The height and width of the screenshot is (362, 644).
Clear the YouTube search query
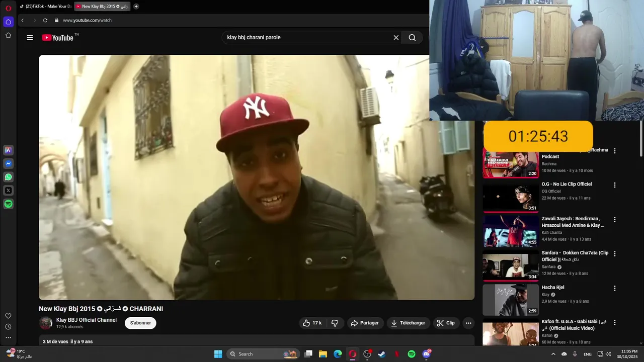pos(396,38)
